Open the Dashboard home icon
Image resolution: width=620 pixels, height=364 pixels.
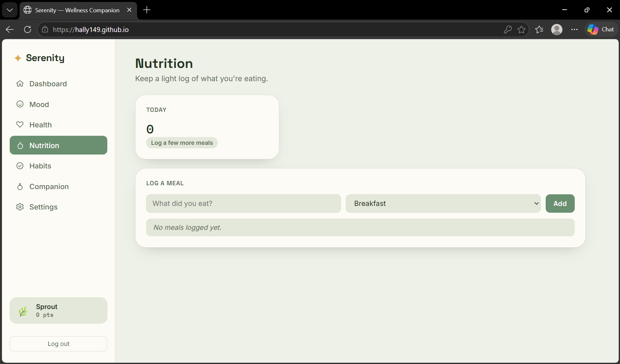pyautogui.click(x=20, y=84)
